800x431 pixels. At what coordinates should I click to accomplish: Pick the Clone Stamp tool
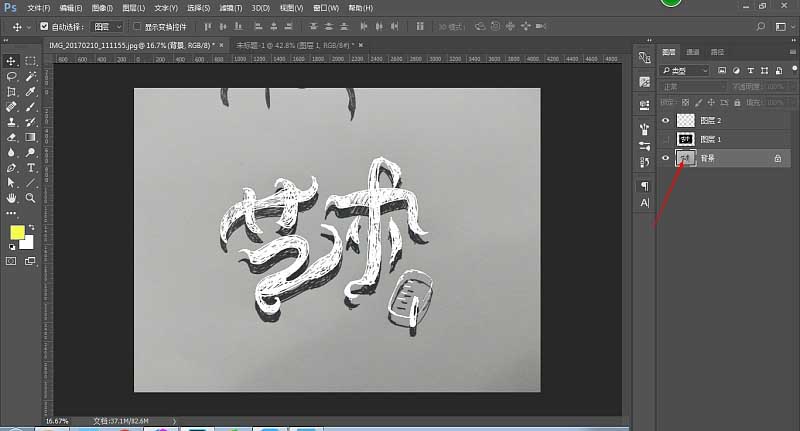(x=11, y=122)
